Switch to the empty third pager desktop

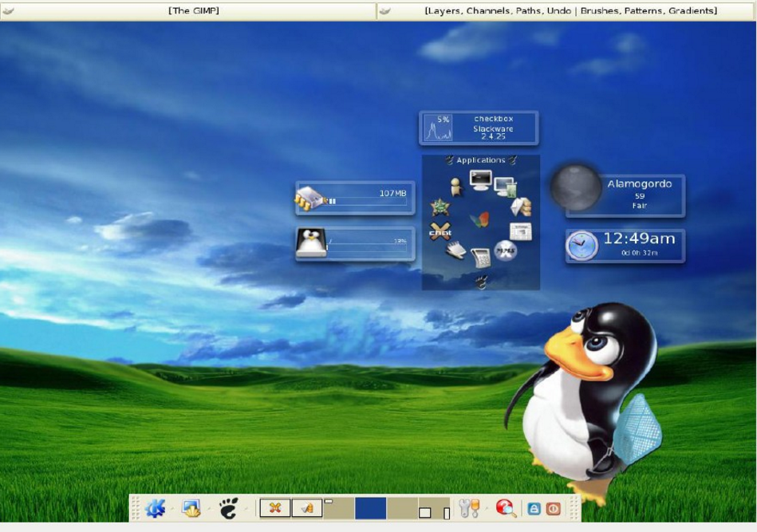(402, 509)
